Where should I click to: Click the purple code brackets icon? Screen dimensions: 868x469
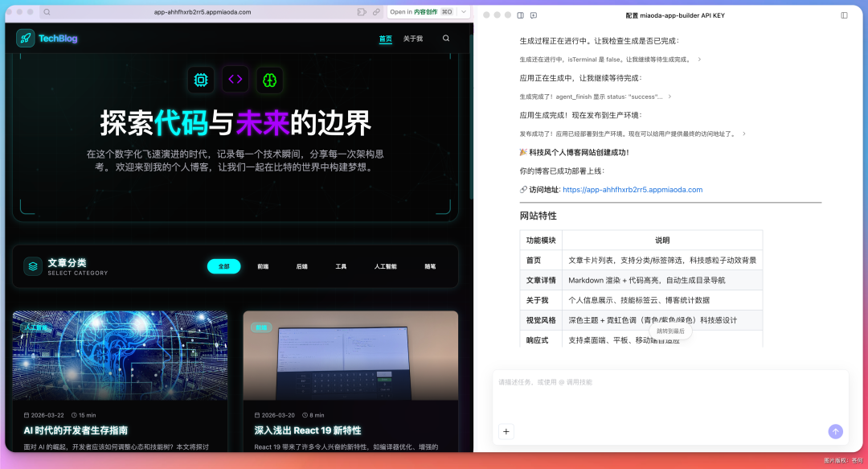pos(235,80)
